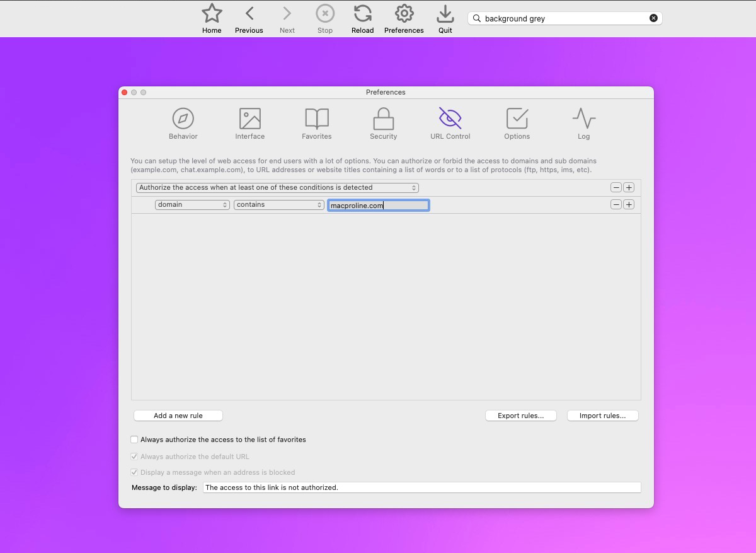The width and height of the screenshot is (756, 553).
Task: Toggle Always authorize the default URL
Action: coord(134,457)
